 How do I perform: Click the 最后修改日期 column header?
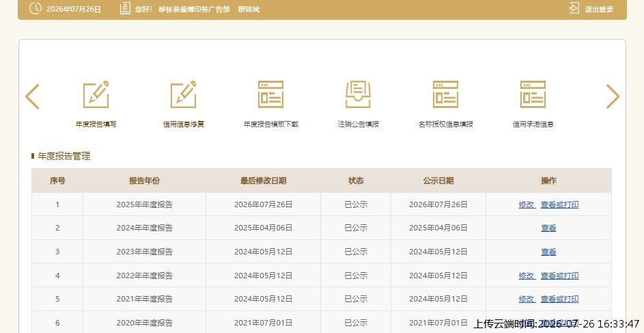click(x=263, y=181)
